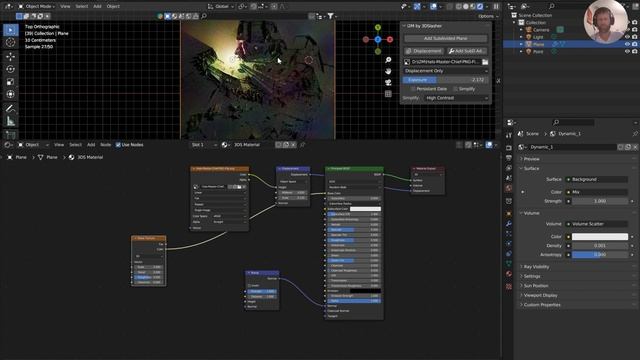The height and width of the screenshot is (360, 640).
Task: Open the Global orientation dropdown
Action: coord(221,7)
